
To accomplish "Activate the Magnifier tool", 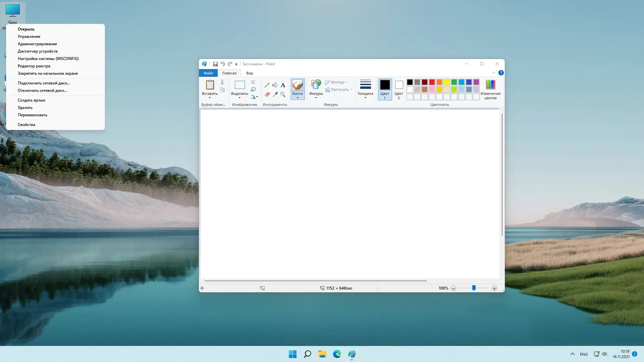I will point(283,95).
